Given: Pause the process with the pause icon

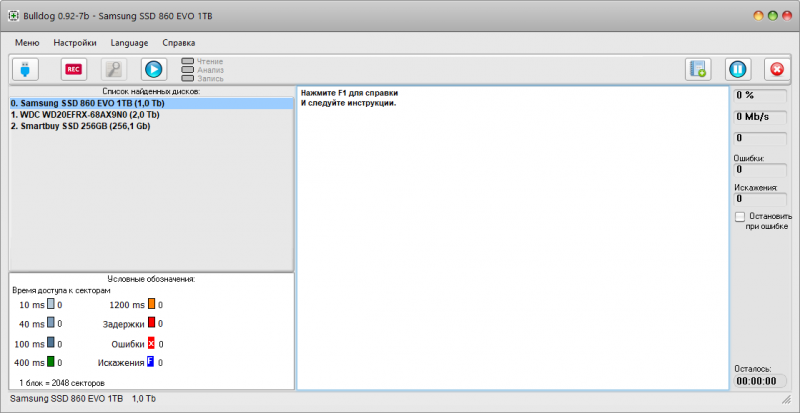Looking at the screenshot, I should coord(738,69).
